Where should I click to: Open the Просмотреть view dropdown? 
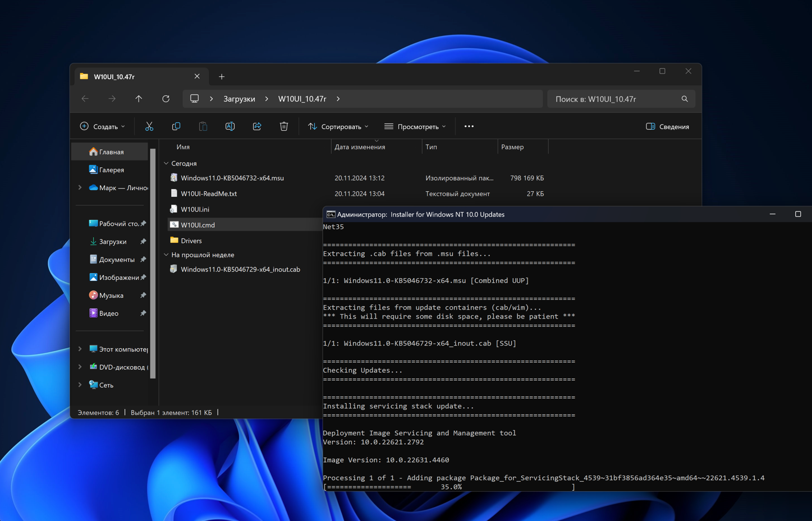click(x=415, y=127)
